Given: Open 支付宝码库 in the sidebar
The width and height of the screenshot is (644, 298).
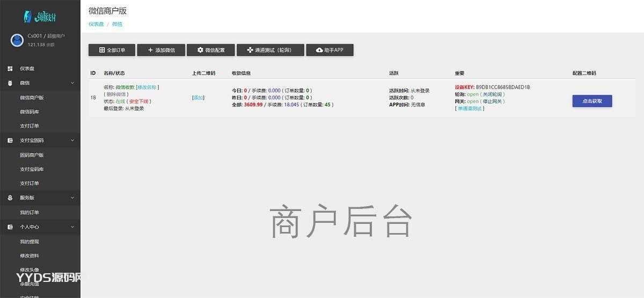Looking at the screenshot, I should [32, 169].
